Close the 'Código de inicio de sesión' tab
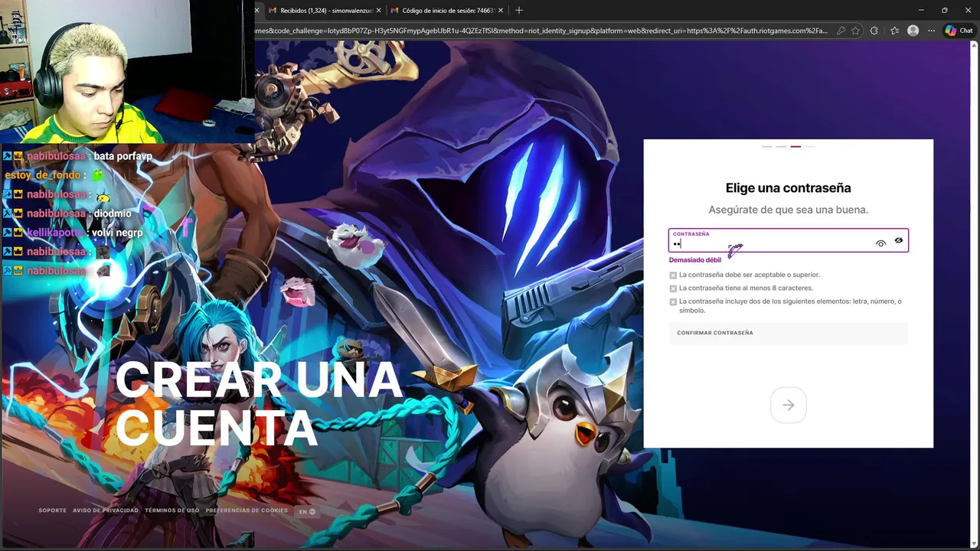 point(501,11)
